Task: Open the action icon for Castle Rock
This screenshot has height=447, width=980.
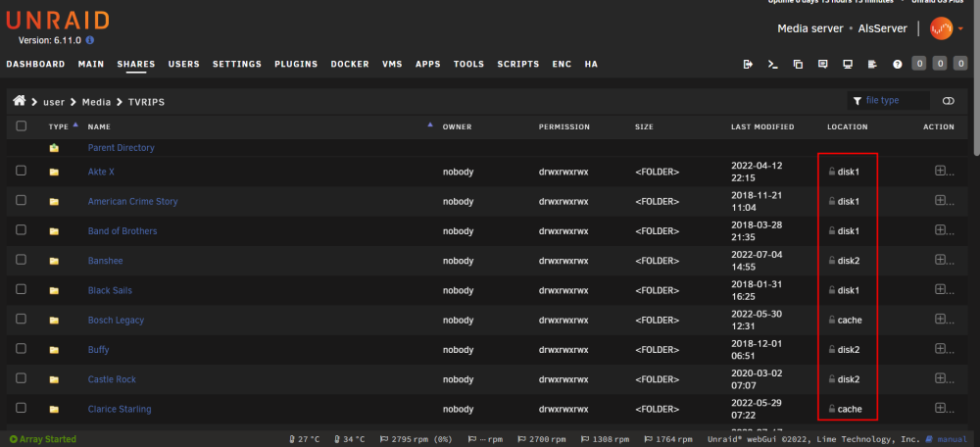Action: tap(940, 378)
